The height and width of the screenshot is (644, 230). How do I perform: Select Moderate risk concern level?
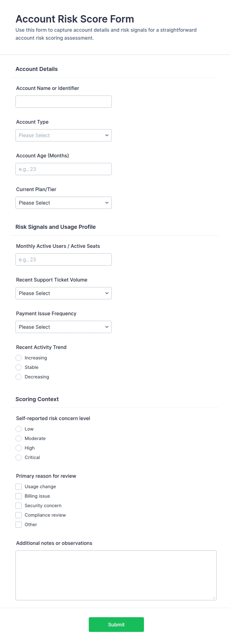[19, 439]
